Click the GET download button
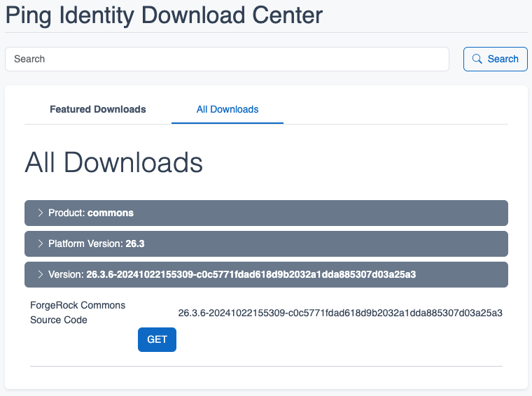 click(x=157, y=339)
